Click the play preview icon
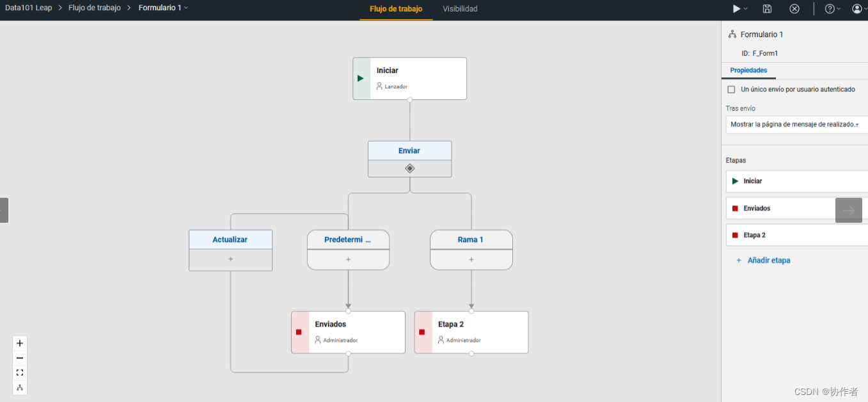The height and width of the screenshot is (402, 868). (x=737, y=9)
